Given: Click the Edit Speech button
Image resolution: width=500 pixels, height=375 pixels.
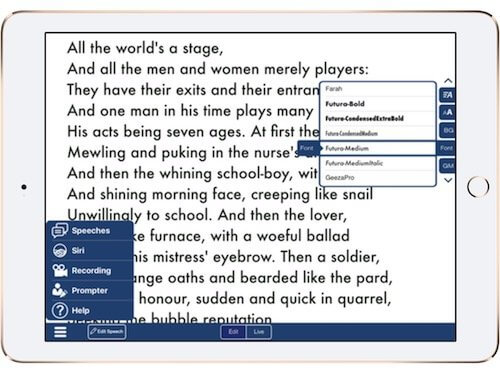Looking at the screenshot, I should click(x=107, y=332).
